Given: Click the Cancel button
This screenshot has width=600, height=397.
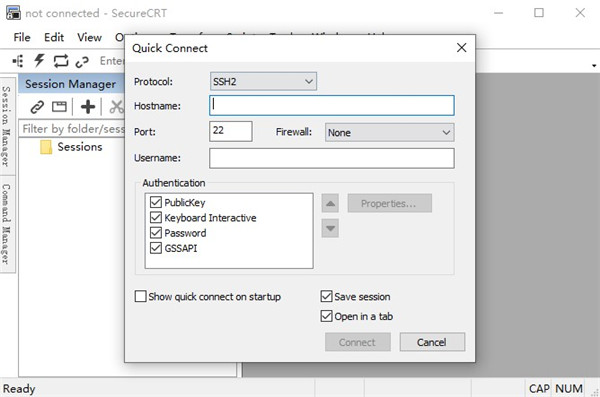Looking at the screenshot, I should pyautogui.click(x=432, y=342).
